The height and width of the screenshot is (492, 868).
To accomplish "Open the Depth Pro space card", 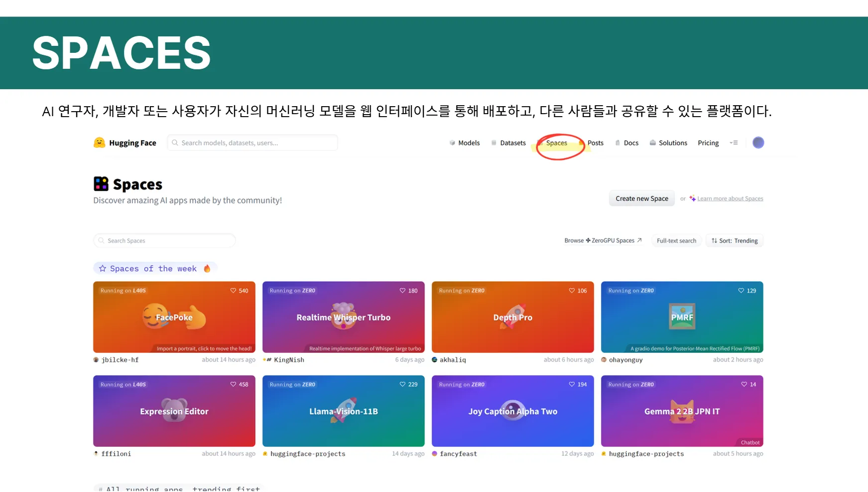I will 513,317.
